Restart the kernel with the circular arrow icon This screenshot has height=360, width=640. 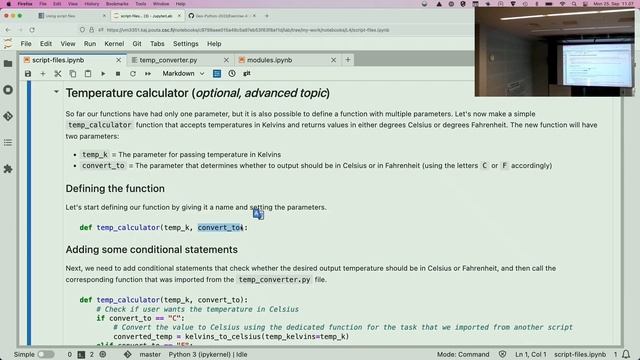133,74
